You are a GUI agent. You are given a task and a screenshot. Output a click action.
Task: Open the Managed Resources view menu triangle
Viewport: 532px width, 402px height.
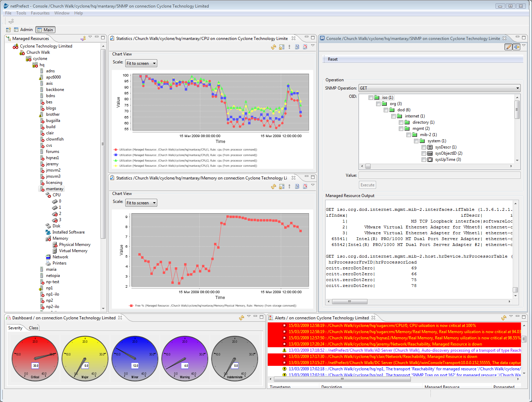coord(90,37)
